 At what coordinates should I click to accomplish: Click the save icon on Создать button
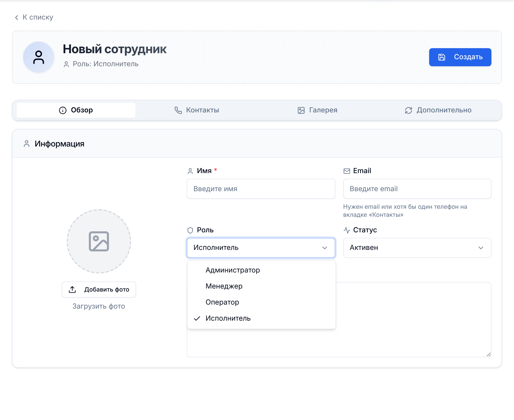tap(442, 57)
